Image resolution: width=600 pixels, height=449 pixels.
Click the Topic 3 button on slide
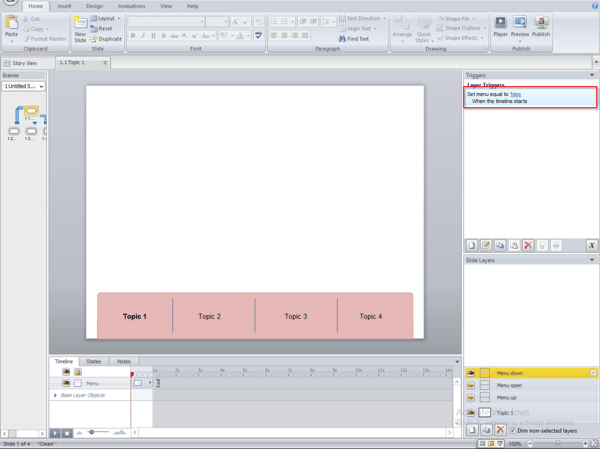296,316
